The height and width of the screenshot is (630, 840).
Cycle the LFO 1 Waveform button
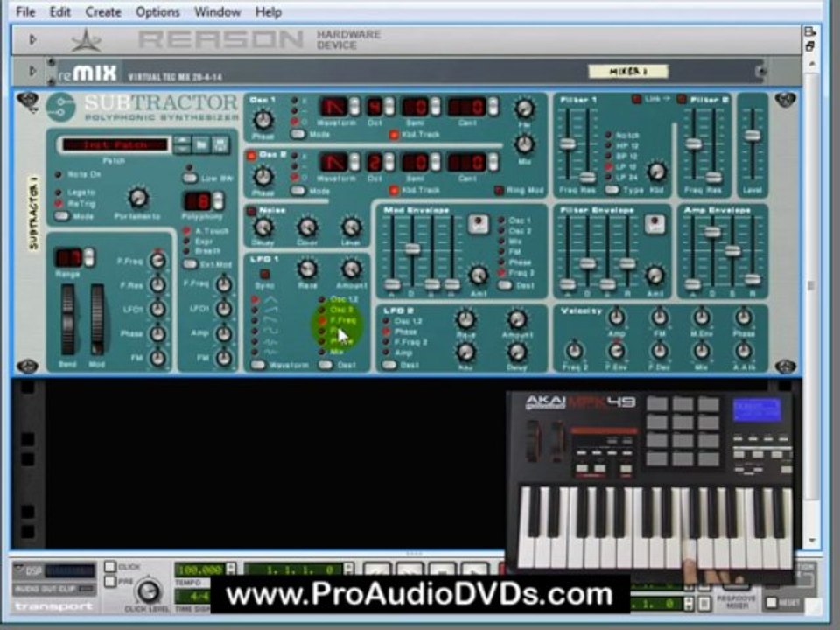click(x=258, y=365)
